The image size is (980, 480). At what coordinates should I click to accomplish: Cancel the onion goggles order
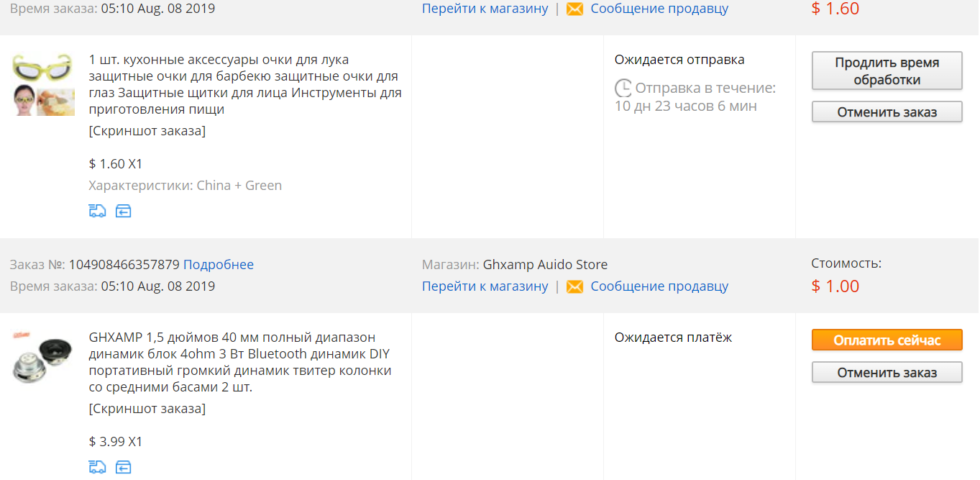pos(887,112)
